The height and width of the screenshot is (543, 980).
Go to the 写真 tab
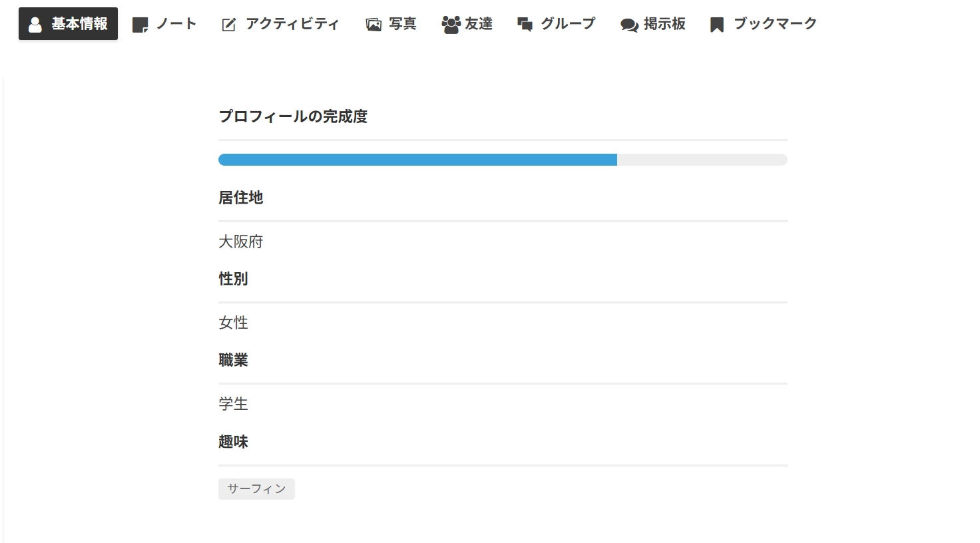403,24
